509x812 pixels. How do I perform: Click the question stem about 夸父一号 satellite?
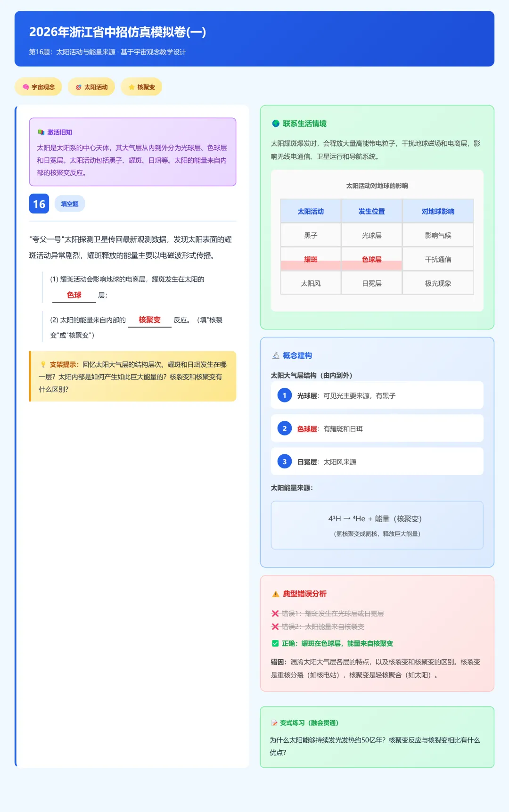[x=131, y=247]
